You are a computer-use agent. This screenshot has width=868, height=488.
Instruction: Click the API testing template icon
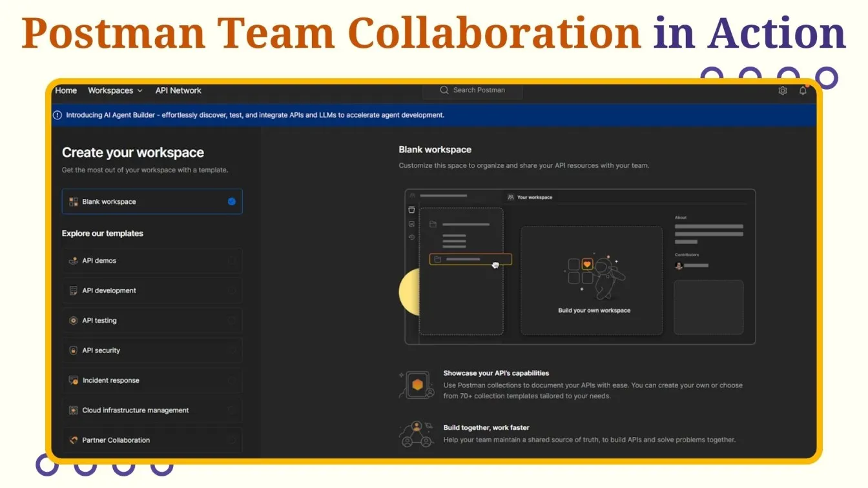click(x=74, y=320)
